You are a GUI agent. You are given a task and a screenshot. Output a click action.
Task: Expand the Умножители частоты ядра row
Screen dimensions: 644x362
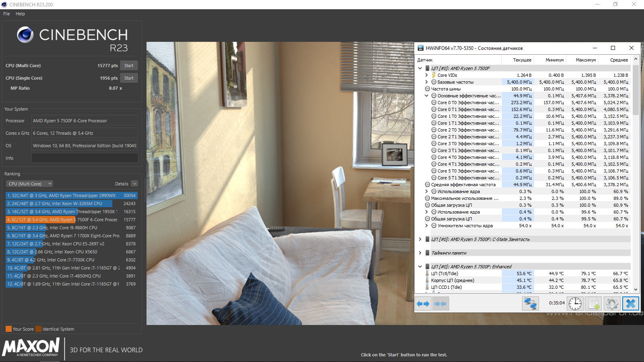pyautogui.click(x=427, y=226)
